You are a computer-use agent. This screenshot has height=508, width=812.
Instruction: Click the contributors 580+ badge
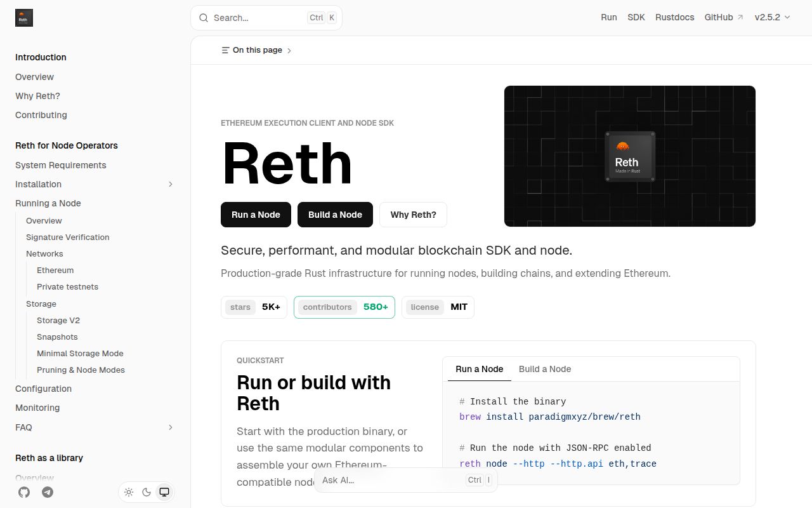coord(344,307)
